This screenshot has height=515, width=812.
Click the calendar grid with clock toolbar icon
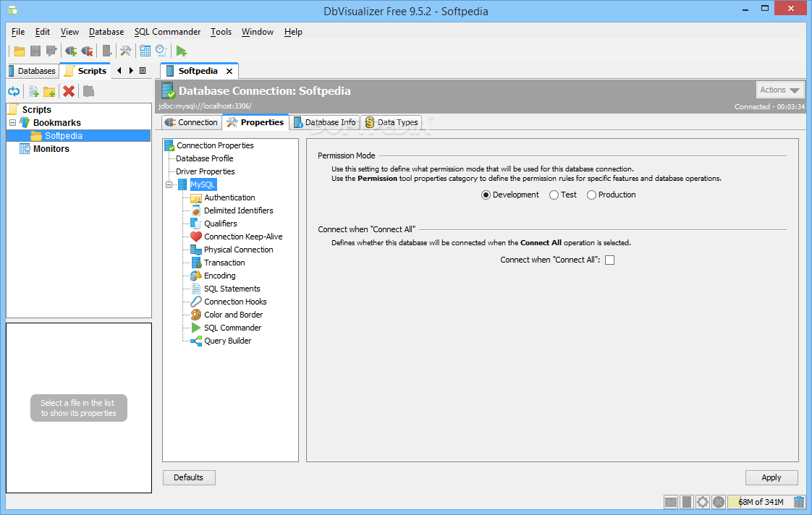(x=145, y=51)
